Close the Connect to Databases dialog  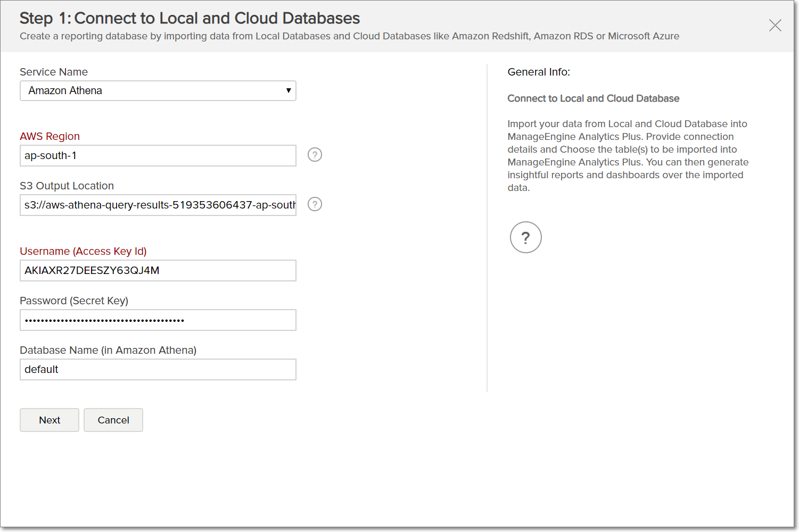pos(775,25)
